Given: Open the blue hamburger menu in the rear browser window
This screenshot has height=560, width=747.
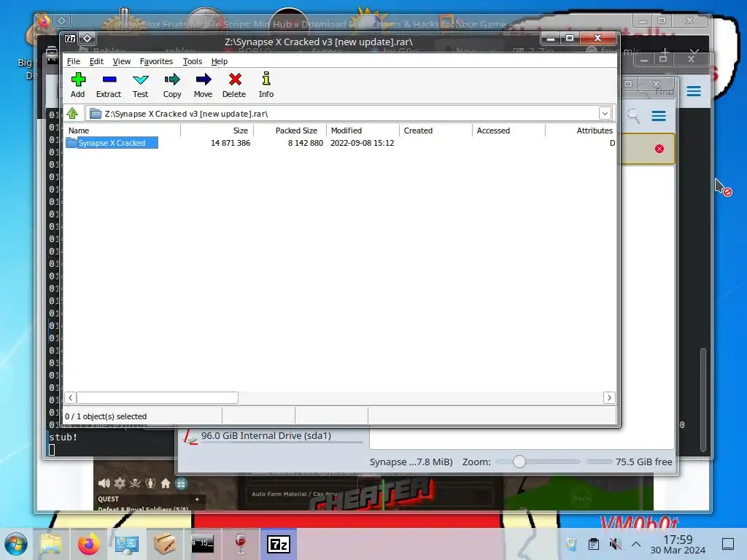Looking at the screenshot, I should tap(694, 91).
